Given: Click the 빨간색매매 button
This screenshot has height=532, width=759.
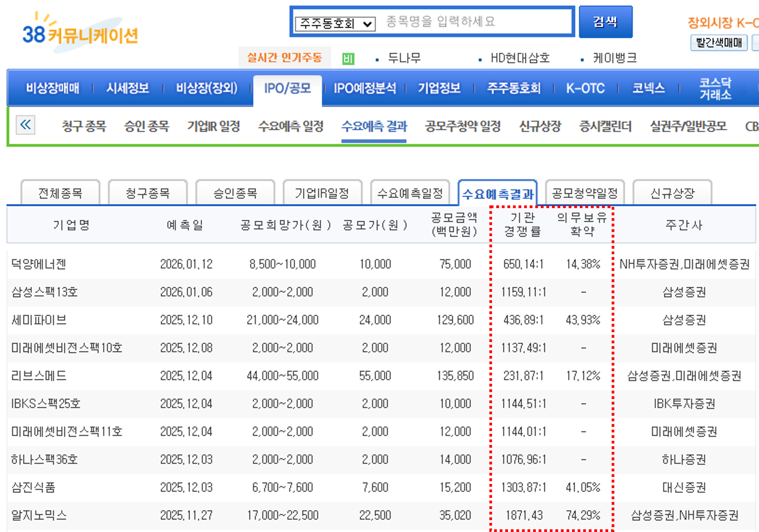Looking at the screenshot, I should (x=719, y=43).
